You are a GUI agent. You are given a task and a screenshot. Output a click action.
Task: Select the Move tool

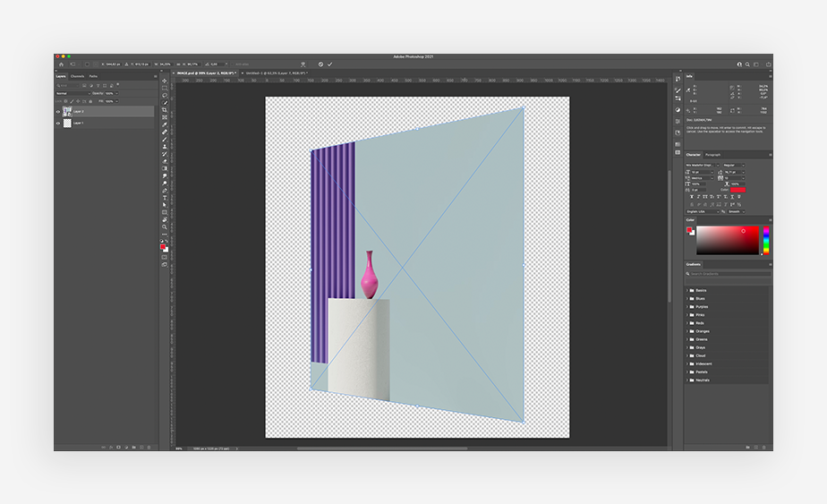pyautogui.click(x=165, y=81)
